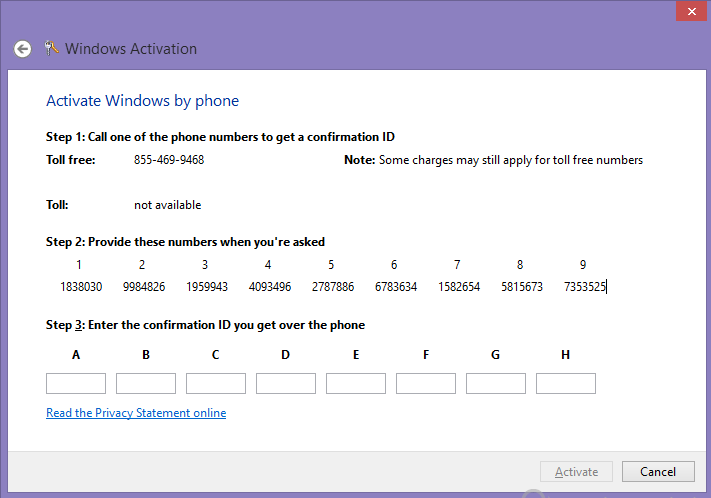Click installation ID group 6783634
Viewport: 711px width, 498px height.
(x=396, y=287)
